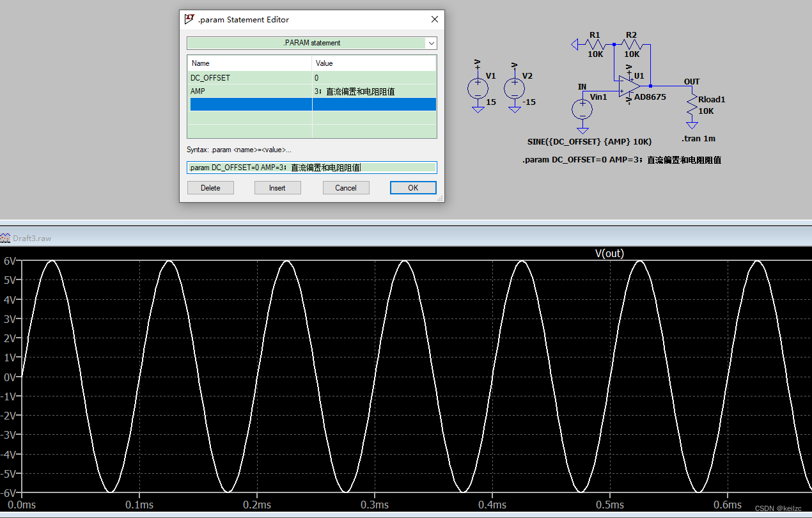Click the Rload1 resistor symbol

tap(691, 104)
